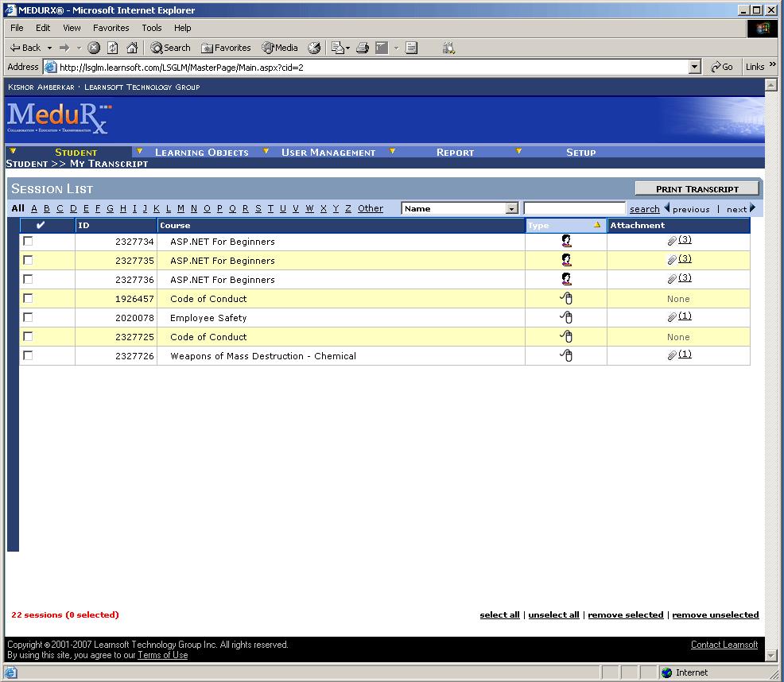Click the 'remove selected' link
Screen dimensions: 784x682
click(625, 614)
